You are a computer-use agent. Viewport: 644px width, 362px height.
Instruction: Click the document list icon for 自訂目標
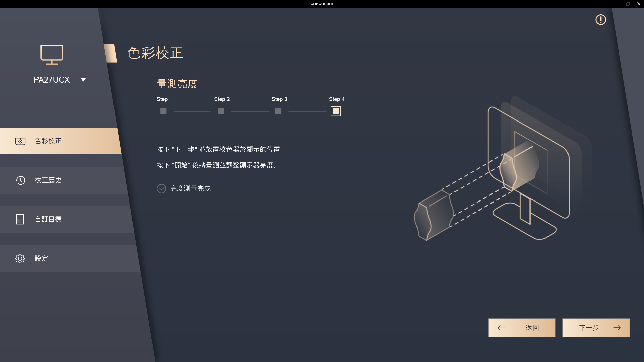[20, 219]
